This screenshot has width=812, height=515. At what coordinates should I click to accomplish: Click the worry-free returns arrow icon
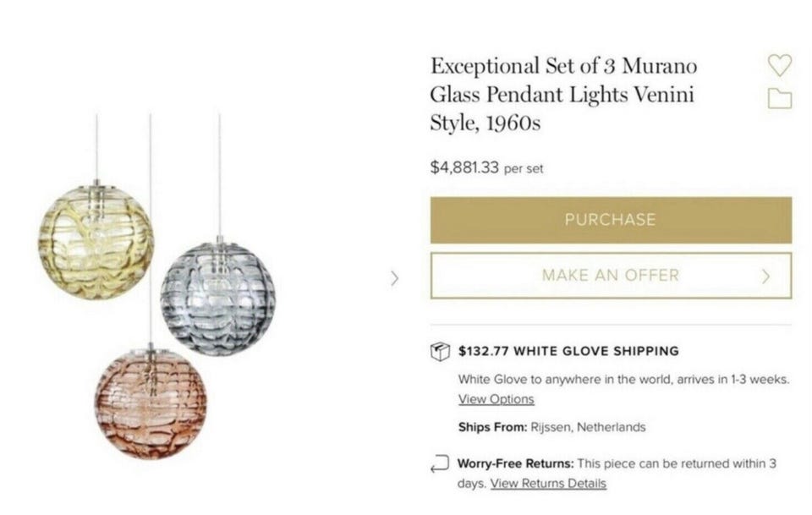440,463
